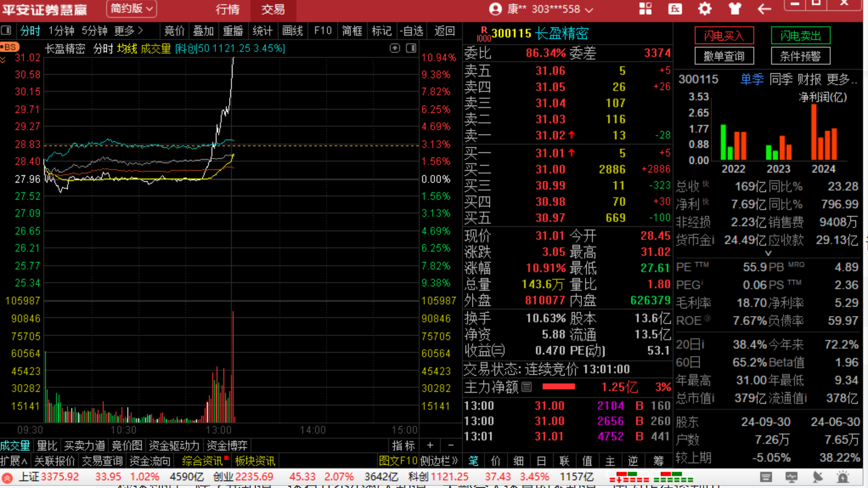Click the R1000 margin badge beside 300115
Viewport: 868px width, 488px height.
(x=484, y=34)
